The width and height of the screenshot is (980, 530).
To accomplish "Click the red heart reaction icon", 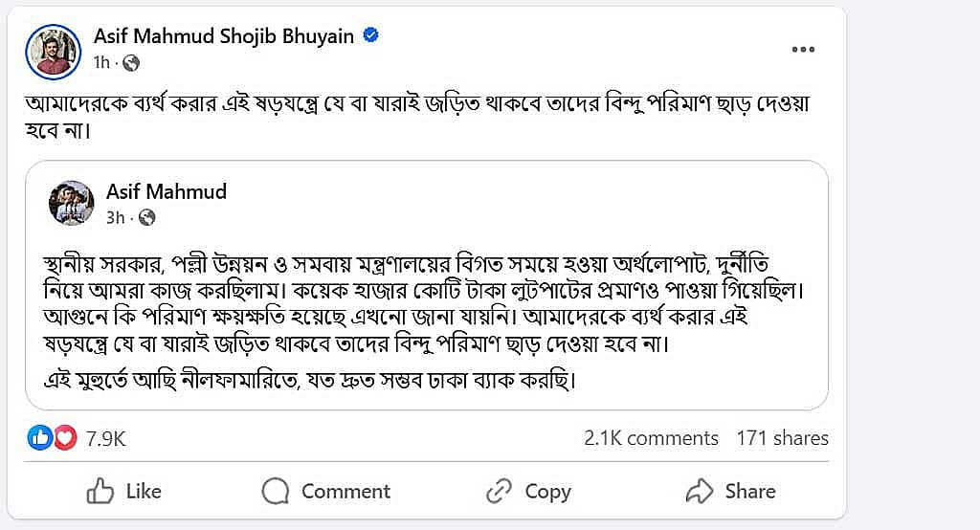I will tap(64, 437).
